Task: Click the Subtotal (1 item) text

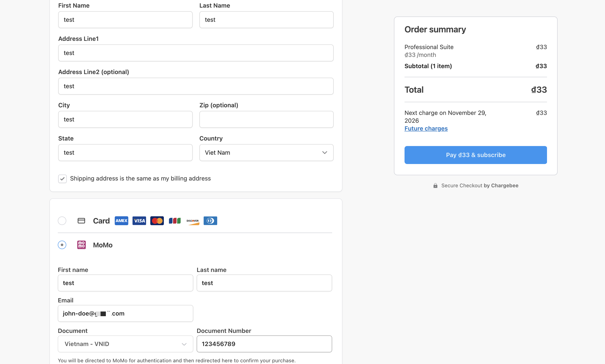Action: [x=428, y=66]
